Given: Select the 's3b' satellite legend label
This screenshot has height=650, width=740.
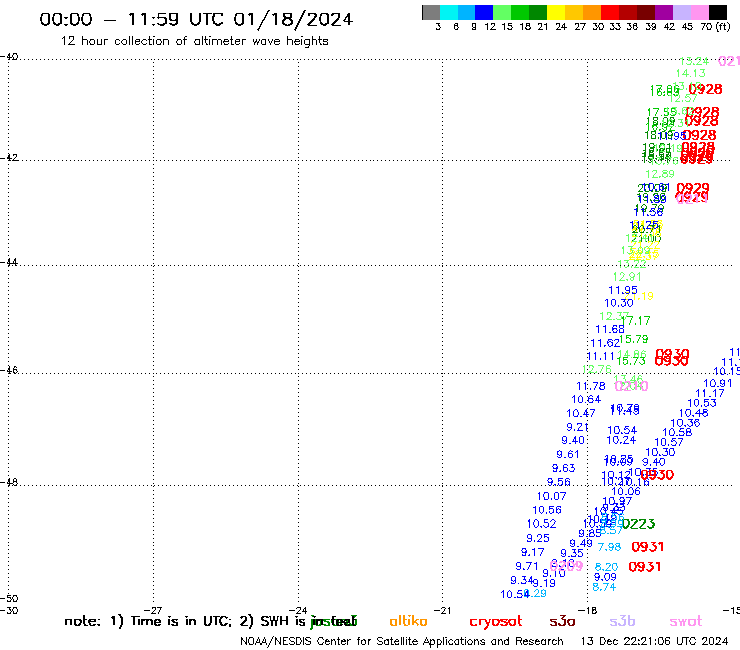Looking at the screenshot, I should pyautogui.click(x=622, y=621).
